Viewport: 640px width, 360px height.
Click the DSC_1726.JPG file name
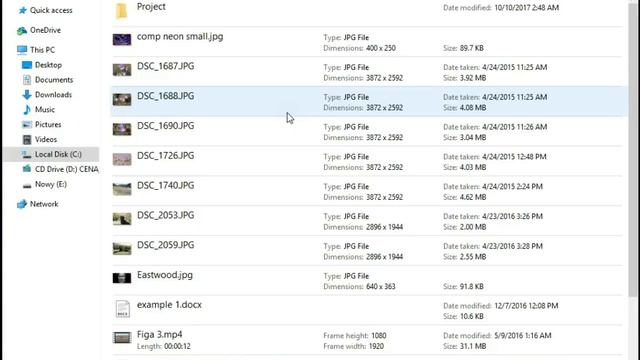(x=165, y=156)
